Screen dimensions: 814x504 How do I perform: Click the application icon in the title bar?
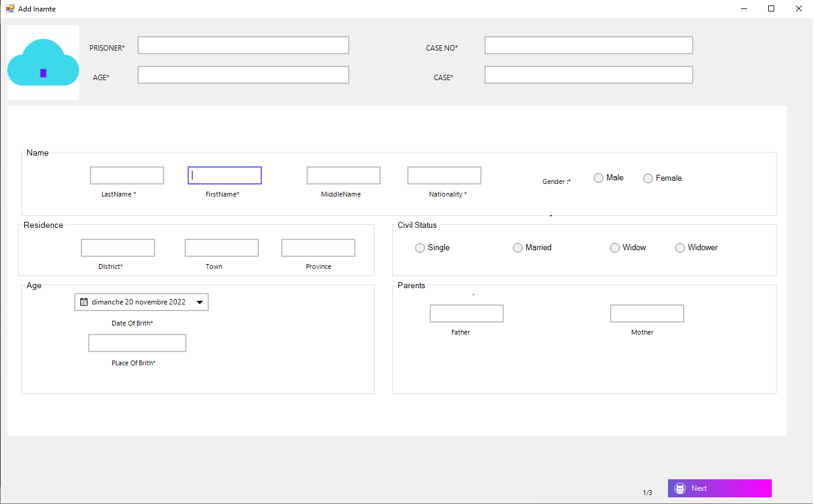10,8
